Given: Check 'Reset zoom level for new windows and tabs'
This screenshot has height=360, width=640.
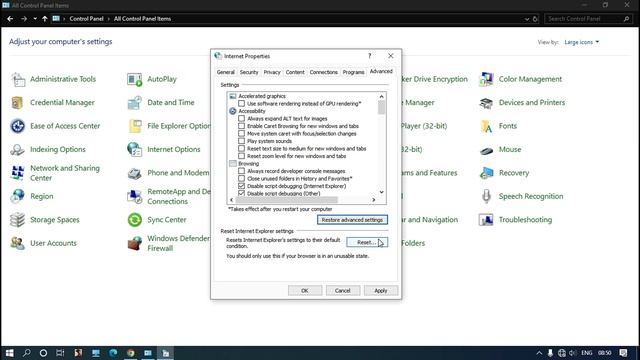Looking at the screenshot, I should pos(242,156).
